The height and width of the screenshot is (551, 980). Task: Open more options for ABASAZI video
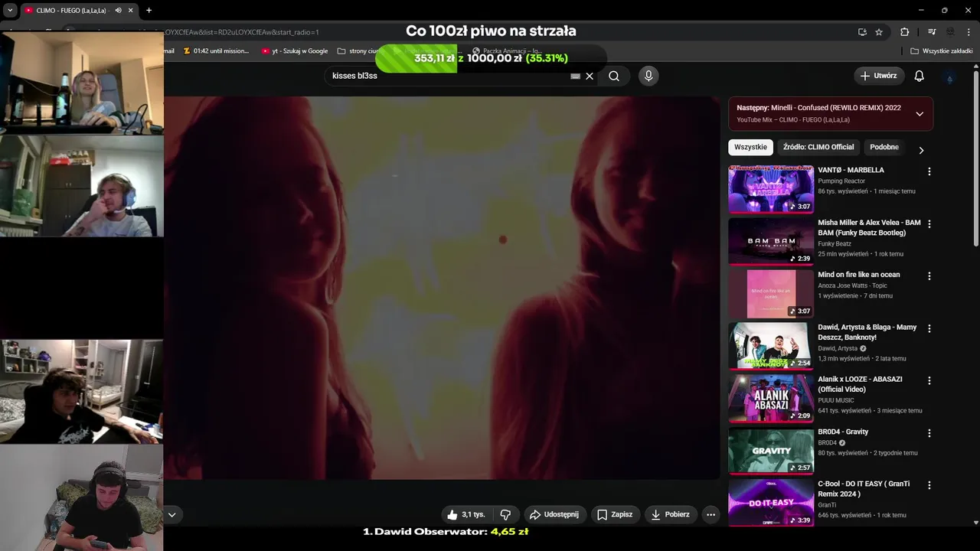(x=929, y=380)
